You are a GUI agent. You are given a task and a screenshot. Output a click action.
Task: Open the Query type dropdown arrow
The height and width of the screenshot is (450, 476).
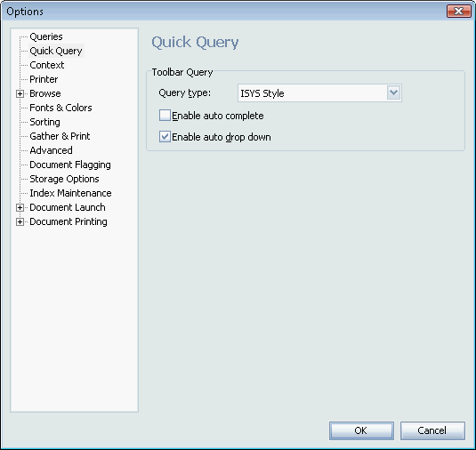pos(394,92)
